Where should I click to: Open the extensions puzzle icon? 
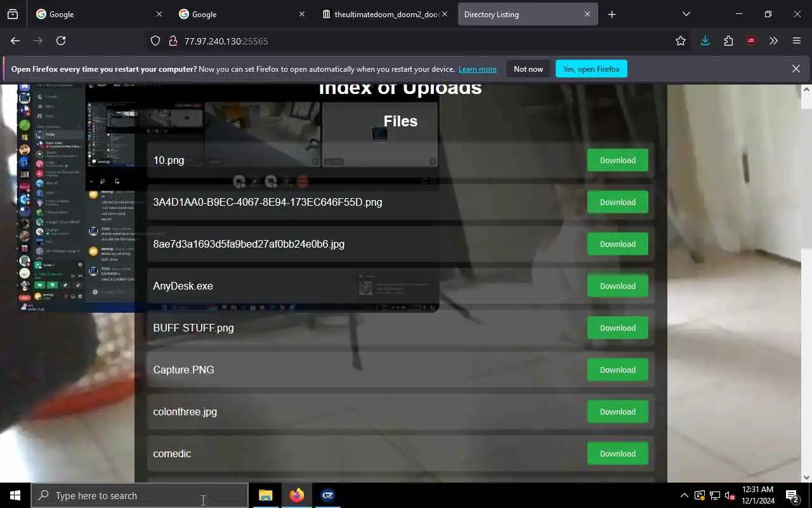tap(728, 41)
